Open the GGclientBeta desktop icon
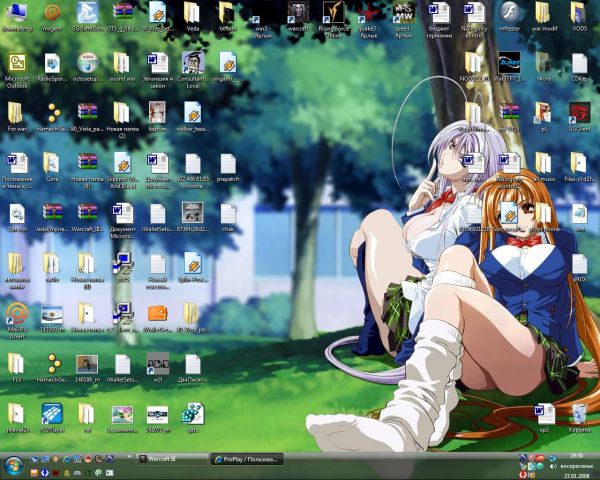This screenshot has height=480, width=600. click(x=87, y=14)
